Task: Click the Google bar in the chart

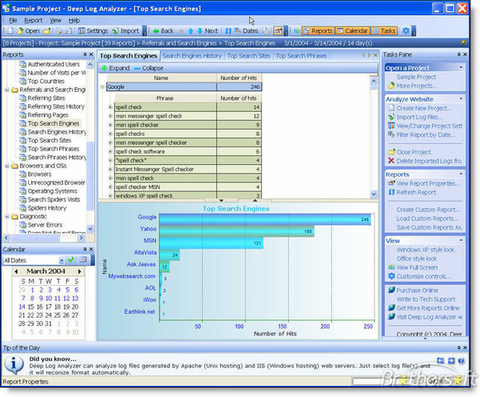Action: [265, 219]
